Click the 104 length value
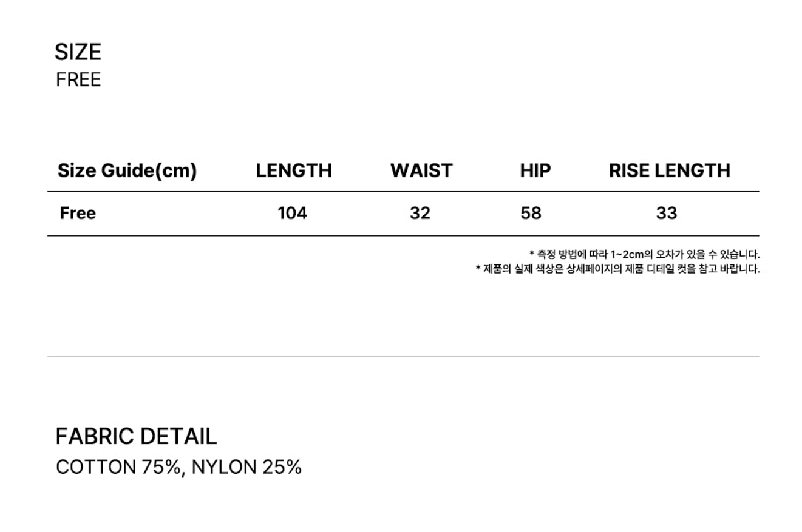This screenshot has height=532, width=802. [x=292, y=214]
